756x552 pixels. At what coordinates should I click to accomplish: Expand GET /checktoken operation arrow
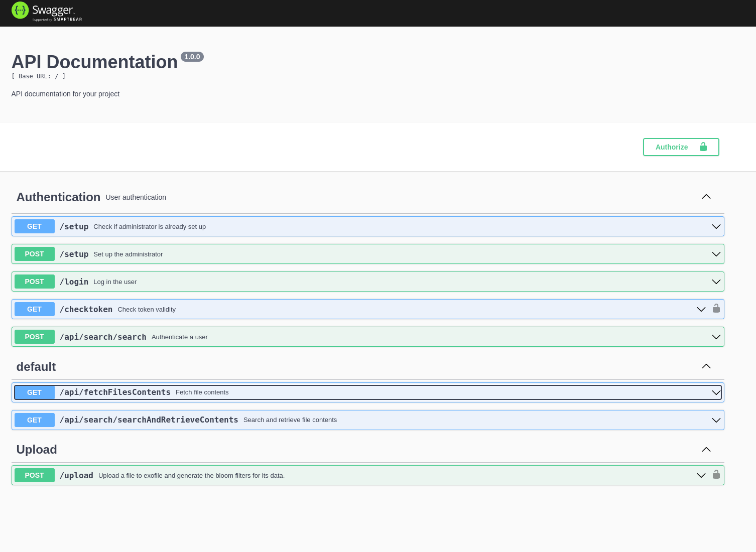coord(701,310)
